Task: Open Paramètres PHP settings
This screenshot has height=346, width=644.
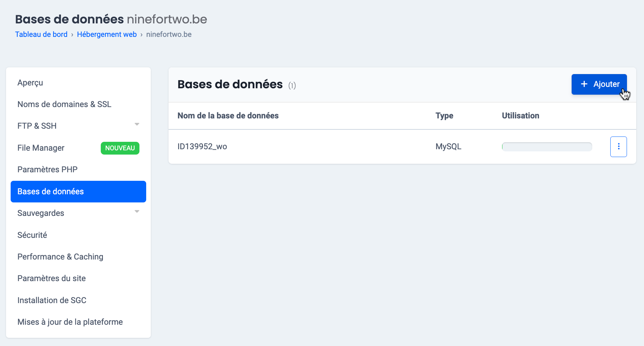Action: coord(47,169)
